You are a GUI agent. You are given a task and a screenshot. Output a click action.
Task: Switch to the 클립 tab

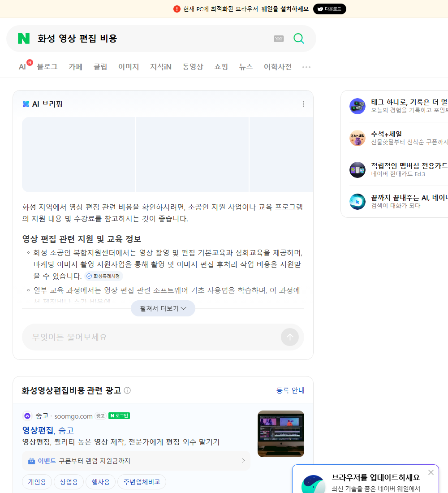(100, 67)
